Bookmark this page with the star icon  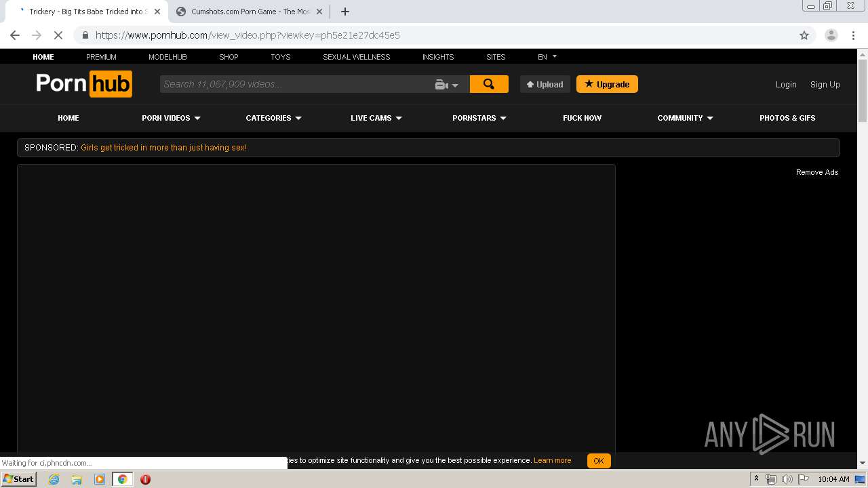click(x=804, y=35)
